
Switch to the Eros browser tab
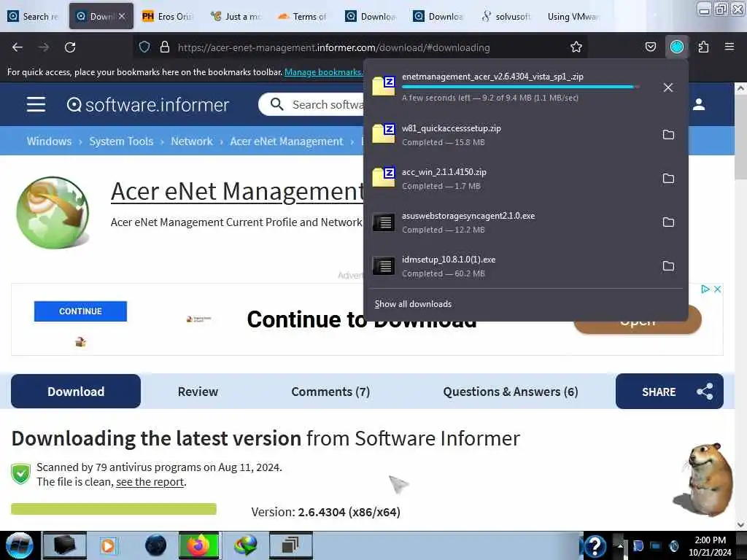167,16
